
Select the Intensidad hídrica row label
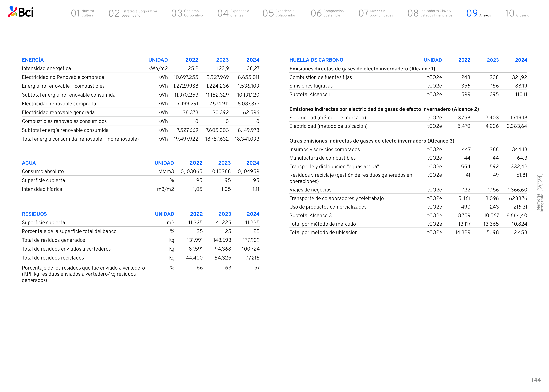tap(42, 189)
